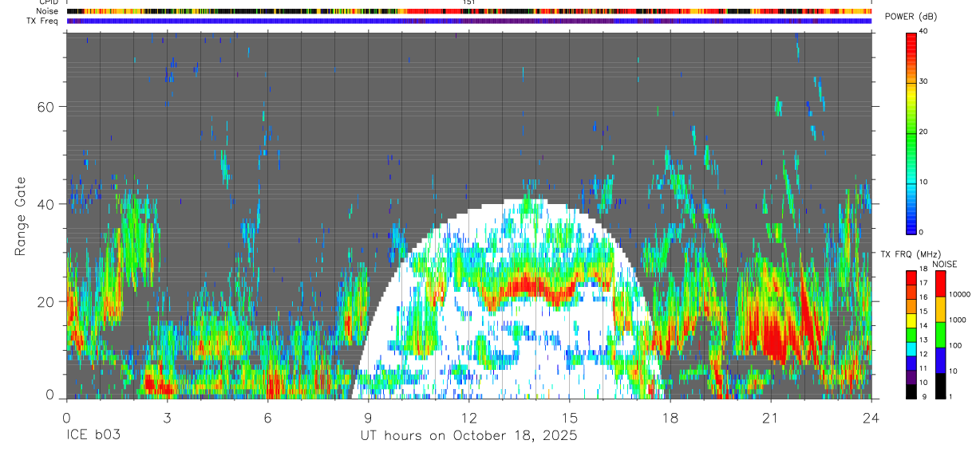The width and height of the screenshot is (980, 452).
Task: Select the 40 tick on power scale
Action: (923, 32)
